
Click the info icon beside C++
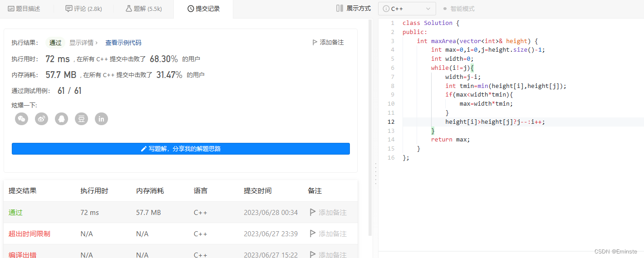(386, 9)
